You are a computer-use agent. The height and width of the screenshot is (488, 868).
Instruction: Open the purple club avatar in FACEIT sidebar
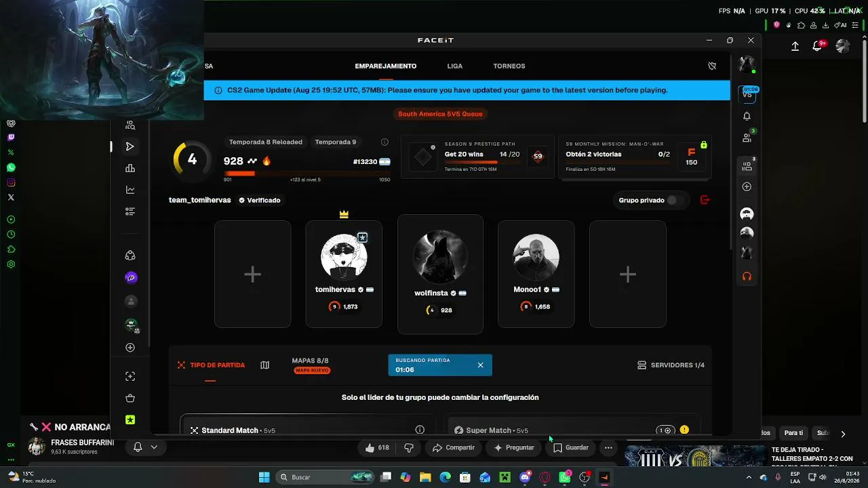(x=131, y=277)
